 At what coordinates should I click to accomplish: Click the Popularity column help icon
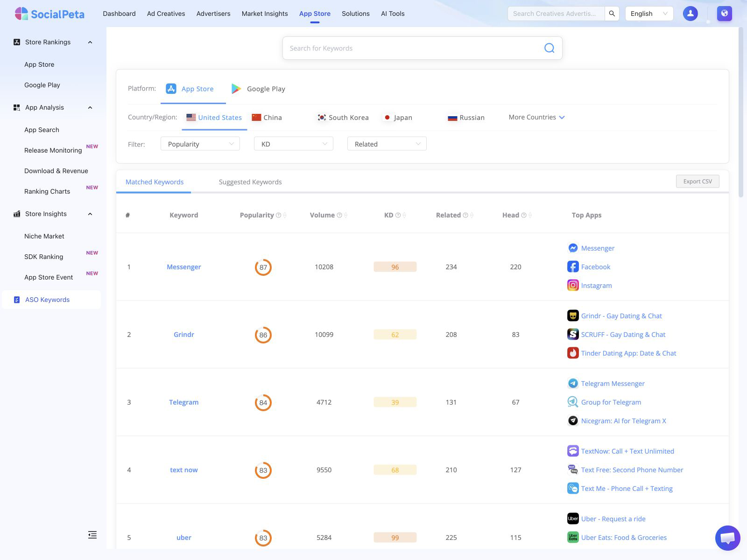click(278, 215)
